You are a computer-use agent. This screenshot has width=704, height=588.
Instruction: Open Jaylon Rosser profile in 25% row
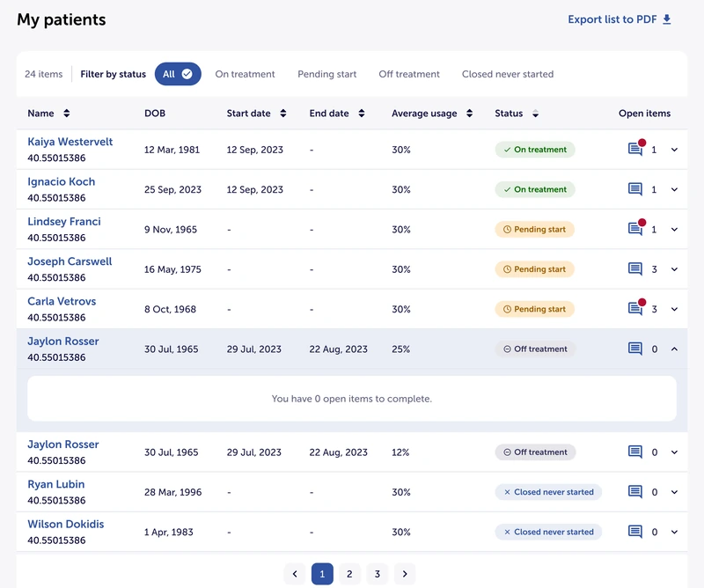tap(62, 342)
